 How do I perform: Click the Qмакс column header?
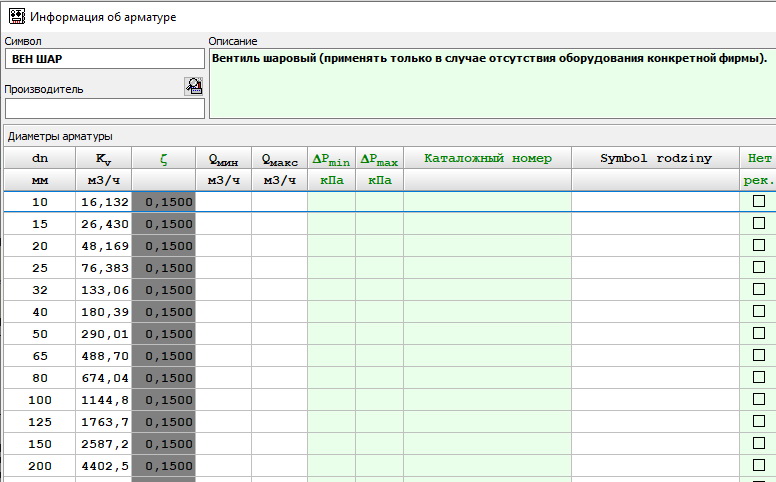[x=280, y=158]
